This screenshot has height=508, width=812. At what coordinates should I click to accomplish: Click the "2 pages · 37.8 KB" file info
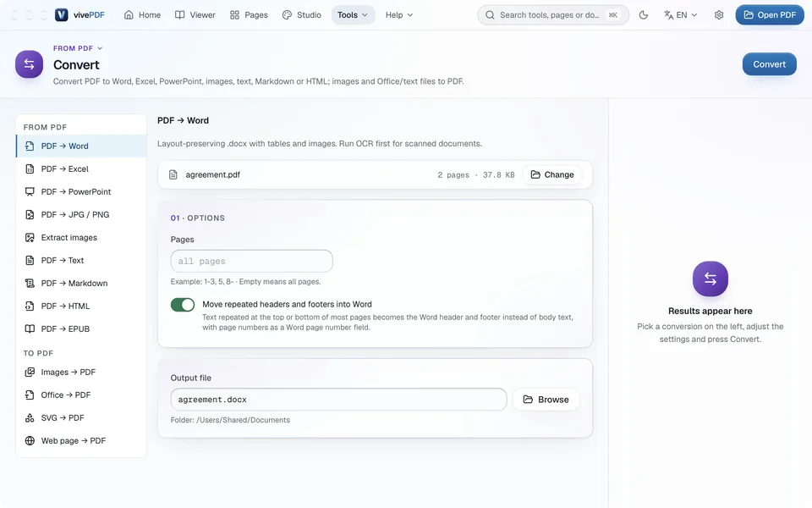pos(476,175)
